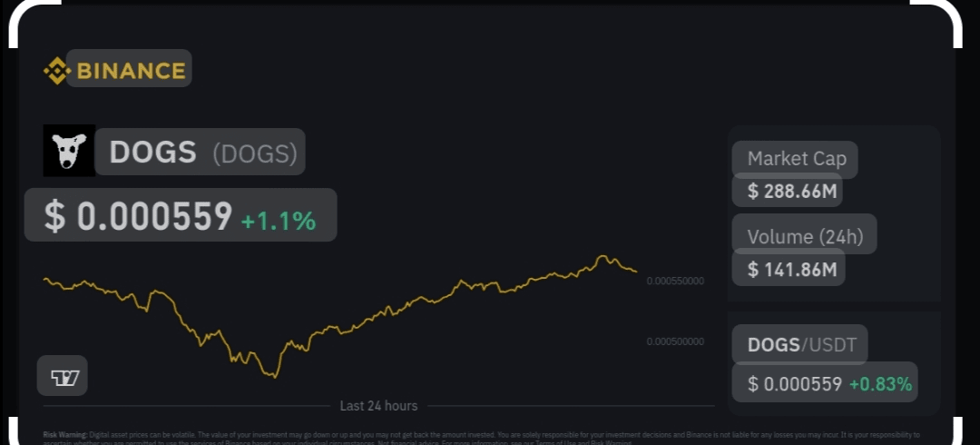Click the (DOGS) ticker symbol text
Screen dimensions: 980x445
click(x=255, y=153)
